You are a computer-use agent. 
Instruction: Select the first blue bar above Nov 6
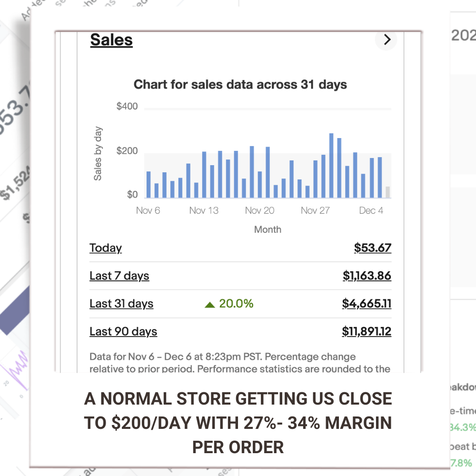point(149,185)
